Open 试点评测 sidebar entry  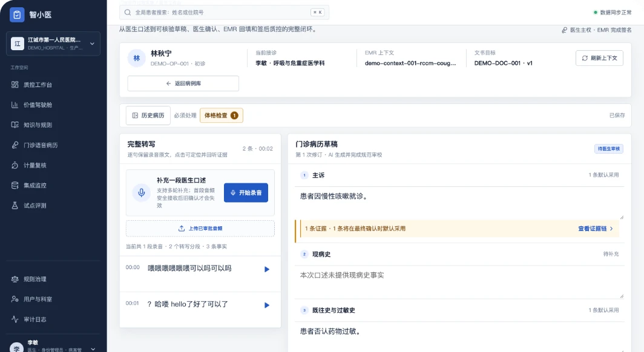[53, 205]
